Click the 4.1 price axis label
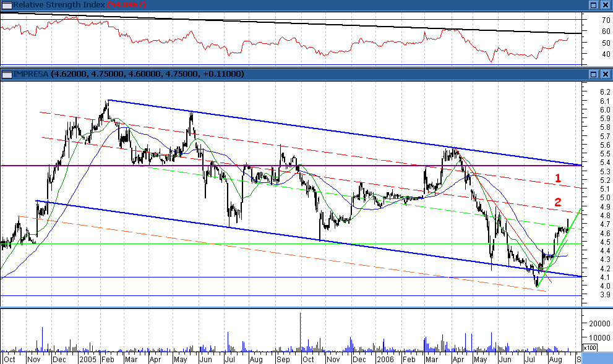 click(605, 277)
